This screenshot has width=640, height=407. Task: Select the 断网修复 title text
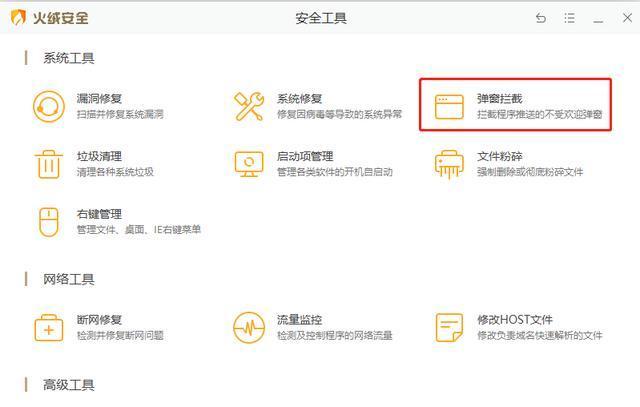(99, 320)
